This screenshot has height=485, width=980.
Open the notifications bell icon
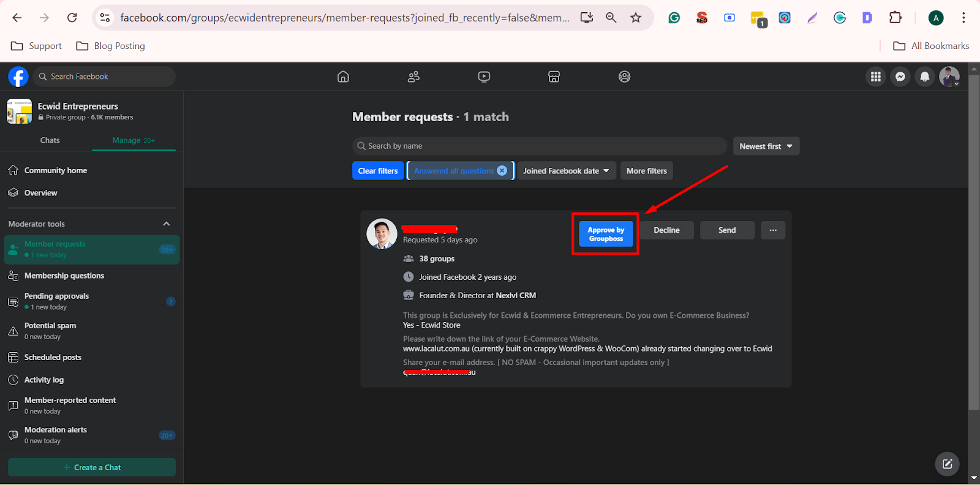(x=925, y=77)
